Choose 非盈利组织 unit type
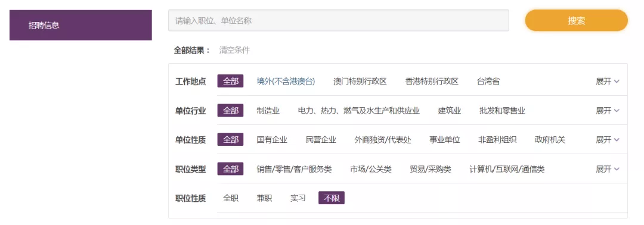This screenshot has height=225, width=644. [x=497, y=140]
